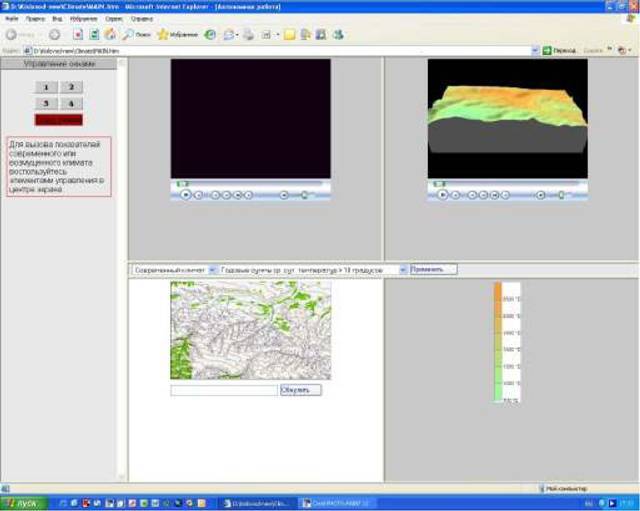Click the Refresh page icon
This screenshot has height=511, width=640.
pos(93,34)
